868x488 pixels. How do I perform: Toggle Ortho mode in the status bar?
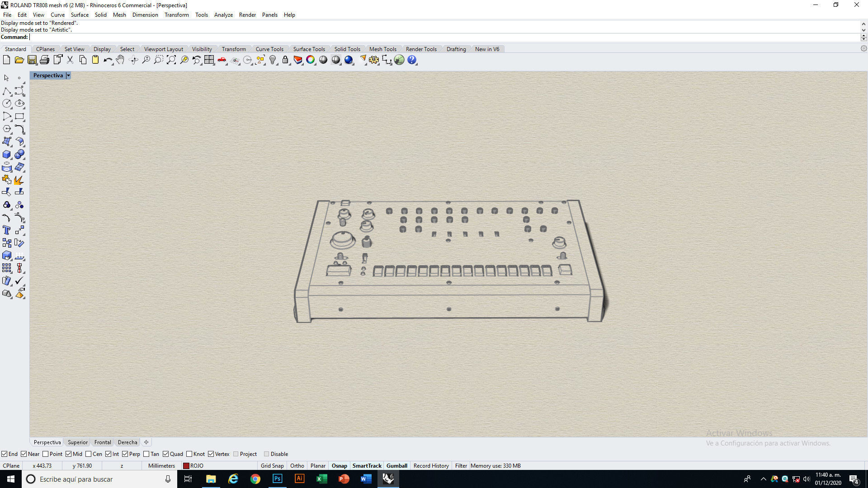click(x=297, y=466)
